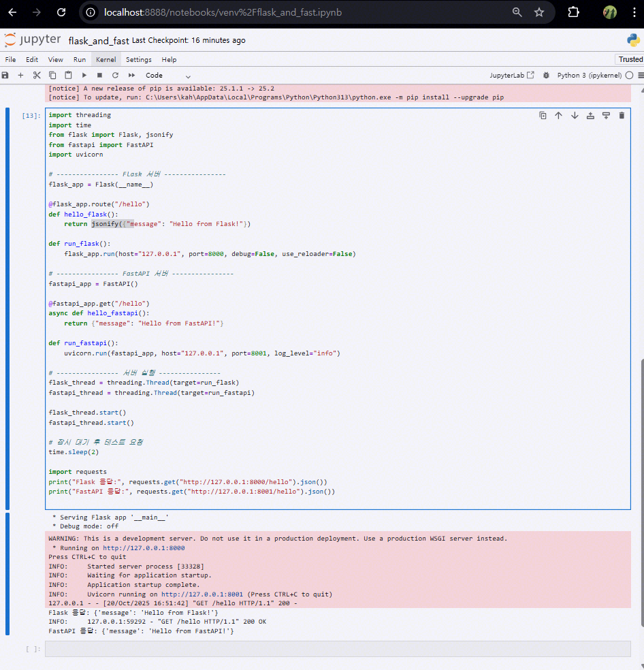Open the cell type dropdown showing Code
The width and height of the screenshot is (644, 670).
[168, 76]
